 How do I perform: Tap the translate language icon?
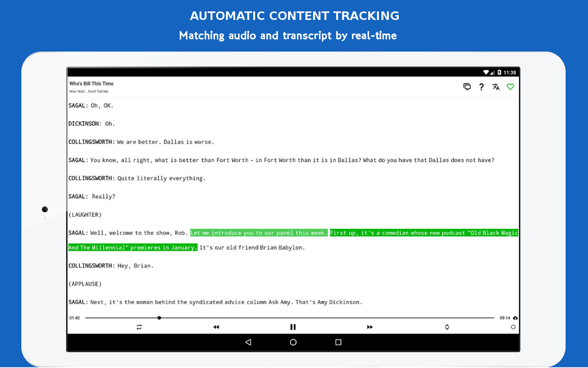click(x=496, y=87)
